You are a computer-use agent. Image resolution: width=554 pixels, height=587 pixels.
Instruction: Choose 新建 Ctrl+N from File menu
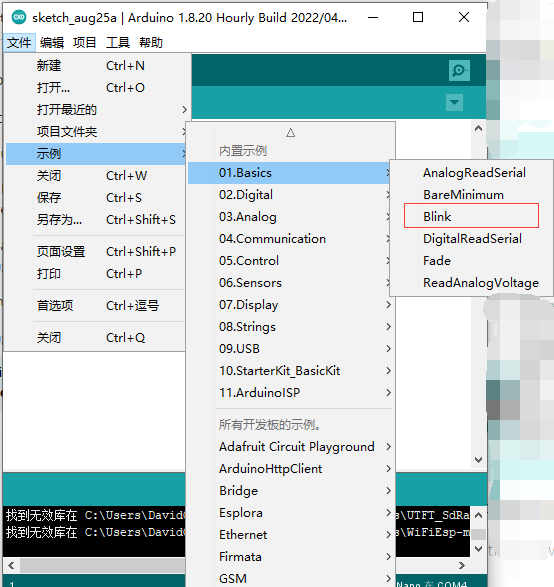point(95,66)
